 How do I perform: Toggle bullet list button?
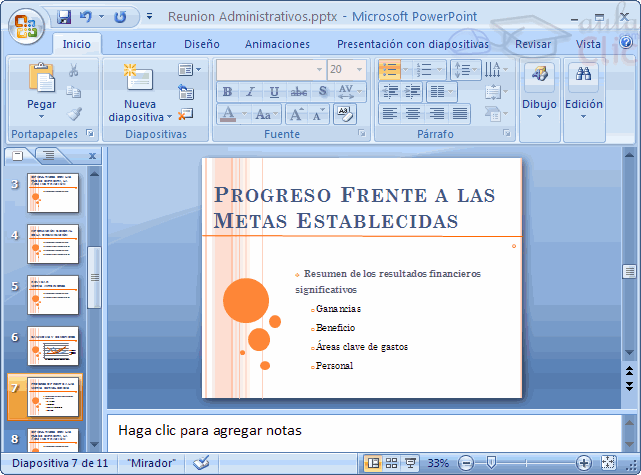pos(389,69)
